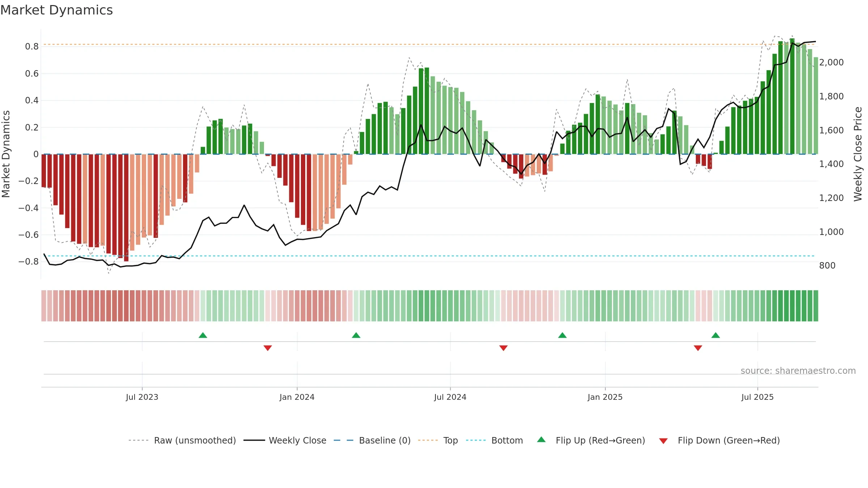
Task: Click the red flip-down marker before Jan 2024
Action: coord(268,348)
